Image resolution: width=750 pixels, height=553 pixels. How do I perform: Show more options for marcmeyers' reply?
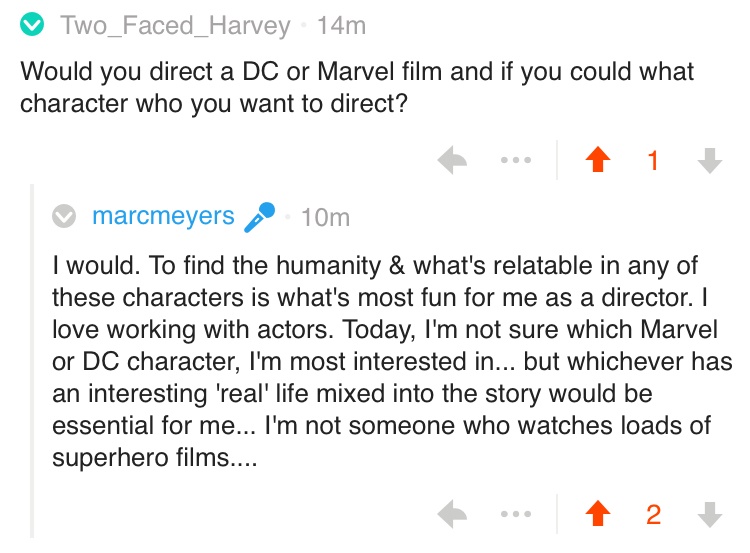[517, 515]
